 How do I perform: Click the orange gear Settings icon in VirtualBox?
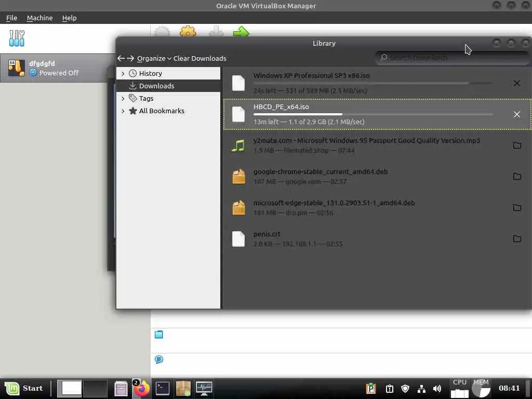coord(188,32)
